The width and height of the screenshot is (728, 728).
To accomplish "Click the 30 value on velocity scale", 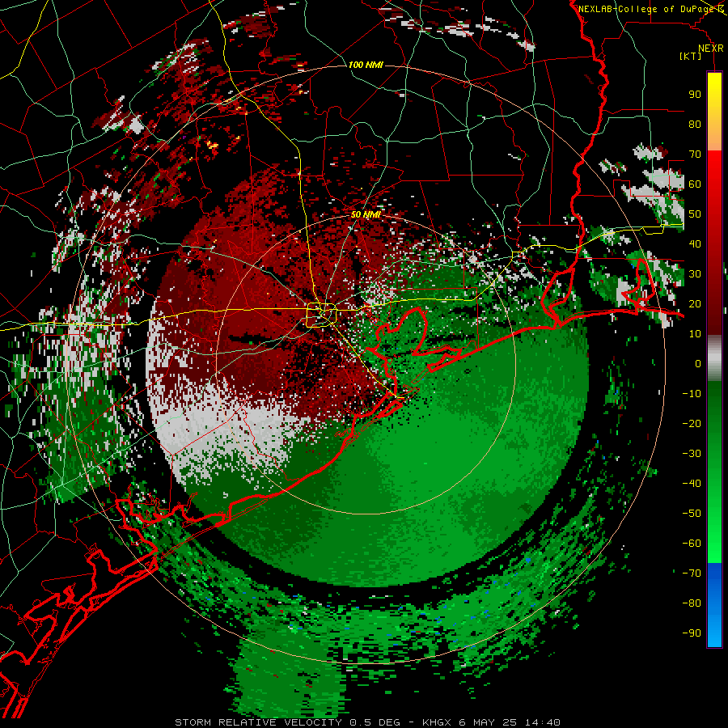I will pos(695,274).
